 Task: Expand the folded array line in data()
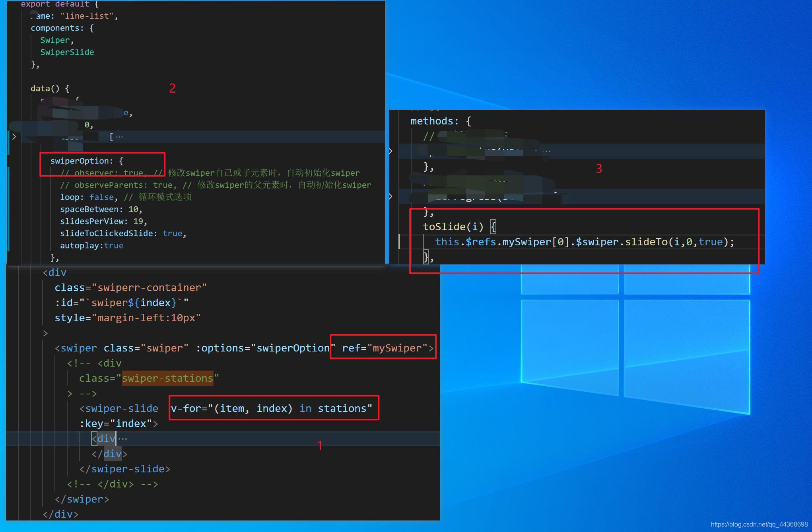[x=14, y=137]
